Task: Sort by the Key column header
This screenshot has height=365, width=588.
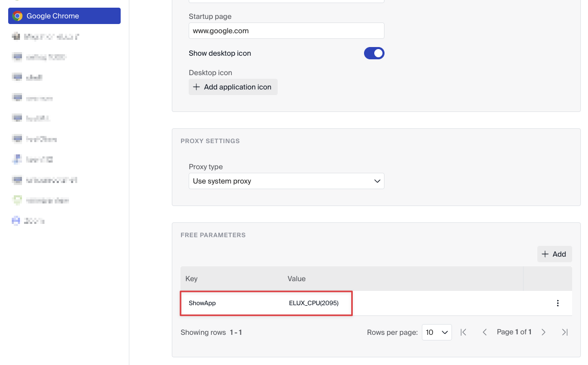Action: point(192,279)
